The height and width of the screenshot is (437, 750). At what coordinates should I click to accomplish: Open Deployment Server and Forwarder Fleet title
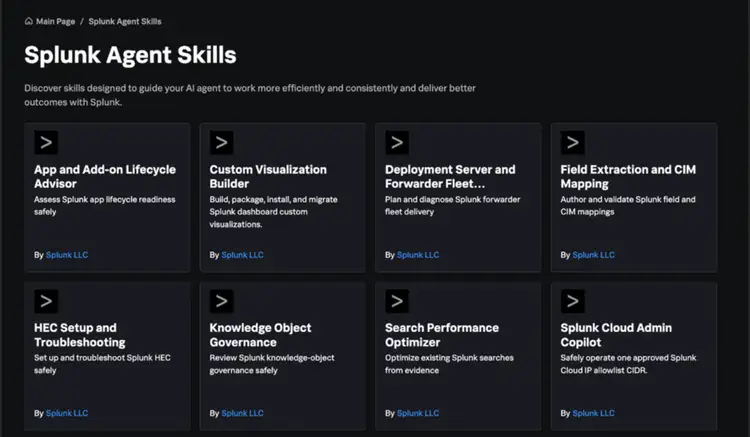[x=450, y=176]
